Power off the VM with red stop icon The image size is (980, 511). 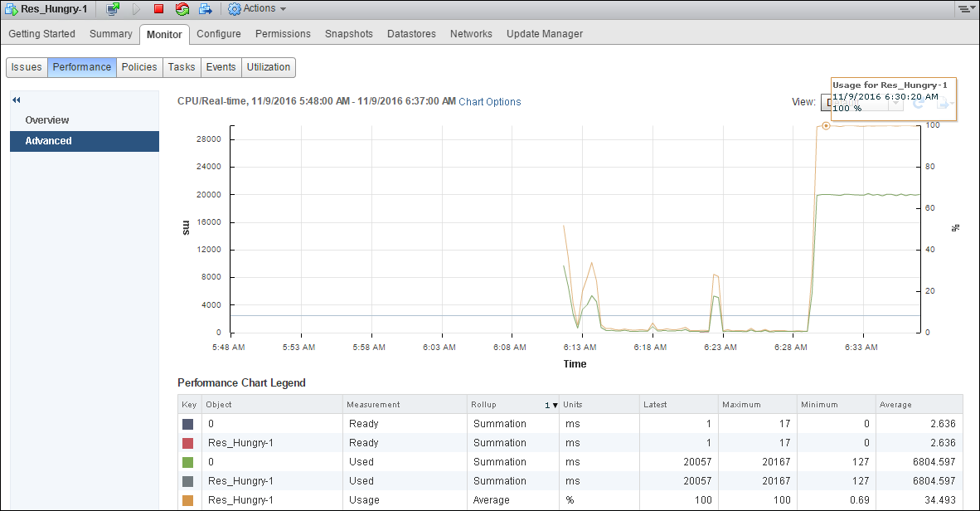point(158,9)
